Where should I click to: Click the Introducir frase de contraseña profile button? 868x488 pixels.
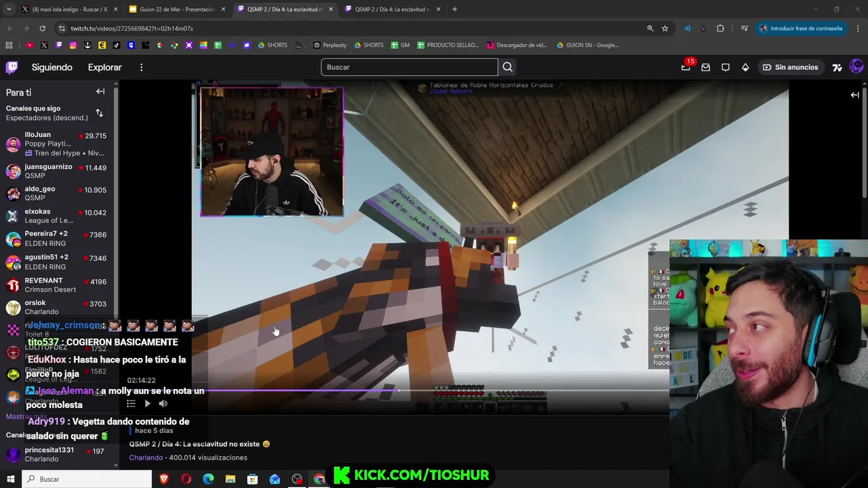(801, 28)
